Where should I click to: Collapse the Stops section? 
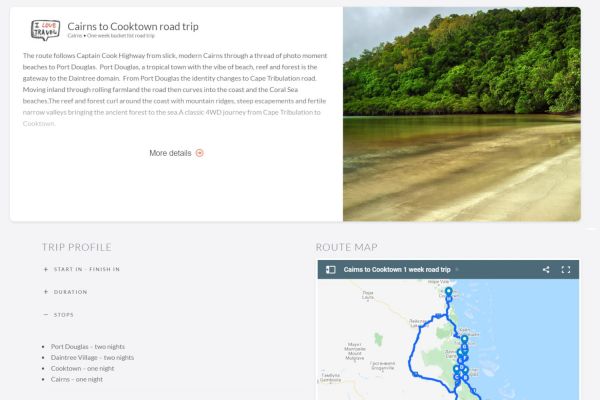pos(46,315)
